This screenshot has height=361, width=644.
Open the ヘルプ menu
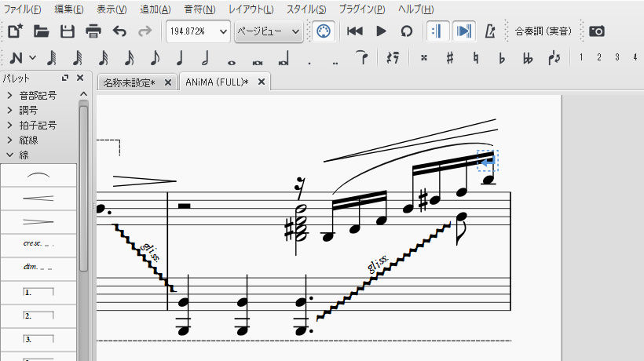pyautogui.click(x=415, y=9)
